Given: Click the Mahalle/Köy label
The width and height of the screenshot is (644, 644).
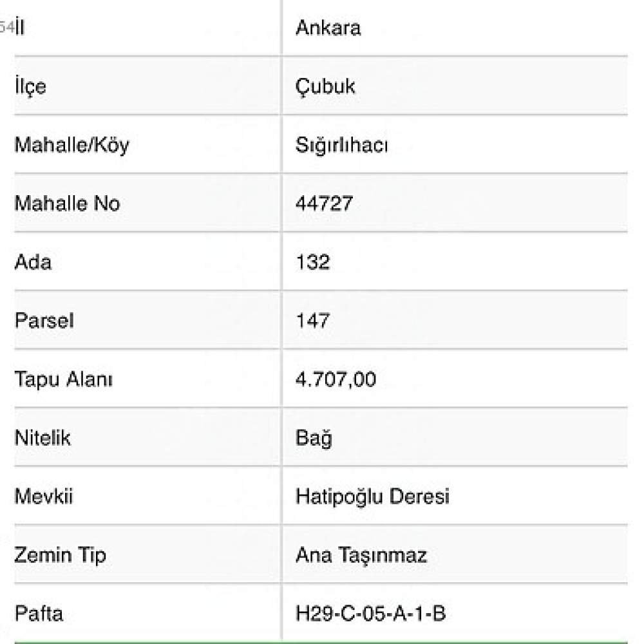Looking at the screenshot, I should click(x=72, y=146).
